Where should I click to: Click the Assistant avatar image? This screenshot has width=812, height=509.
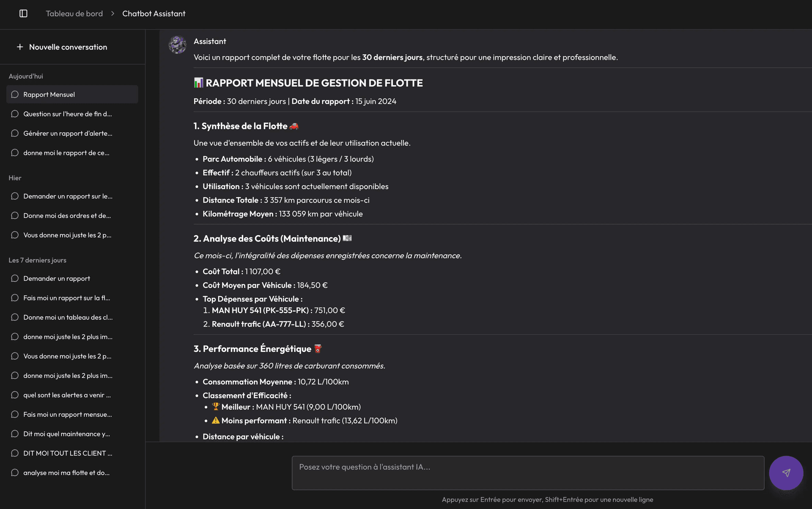[x=177, y=45]
